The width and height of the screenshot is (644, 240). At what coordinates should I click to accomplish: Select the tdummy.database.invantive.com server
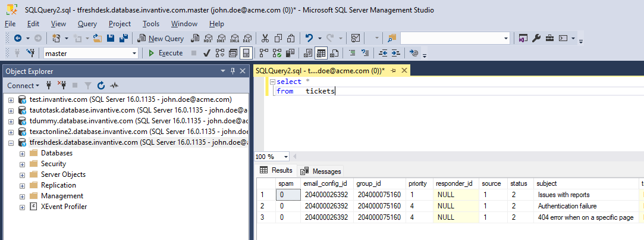tap(139, 121)
